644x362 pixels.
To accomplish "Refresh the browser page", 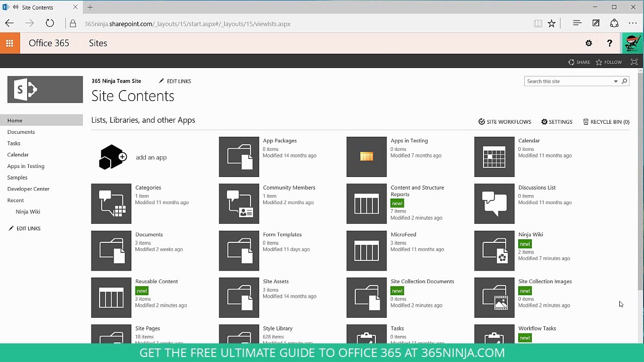I will 50,23.
